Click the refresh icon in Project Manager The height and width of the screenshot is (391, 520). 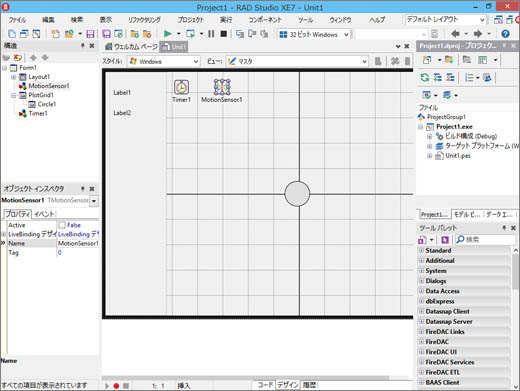tap(425, 78)
